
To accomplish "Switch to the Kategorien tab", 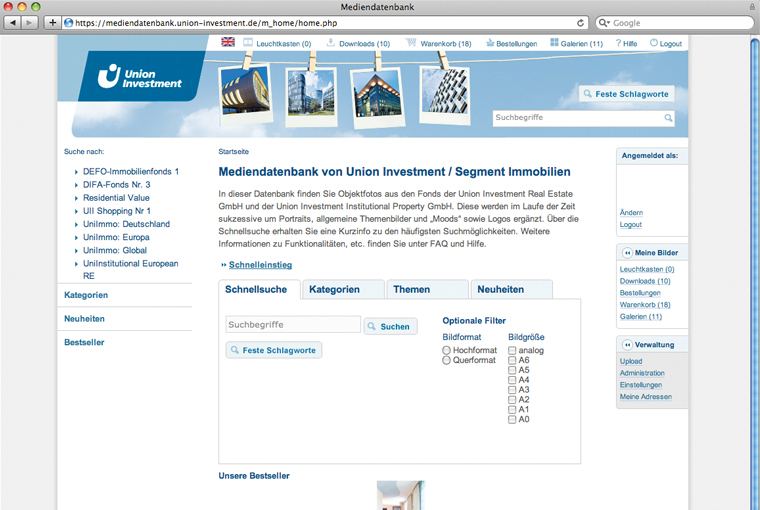I will pos(334,289).
